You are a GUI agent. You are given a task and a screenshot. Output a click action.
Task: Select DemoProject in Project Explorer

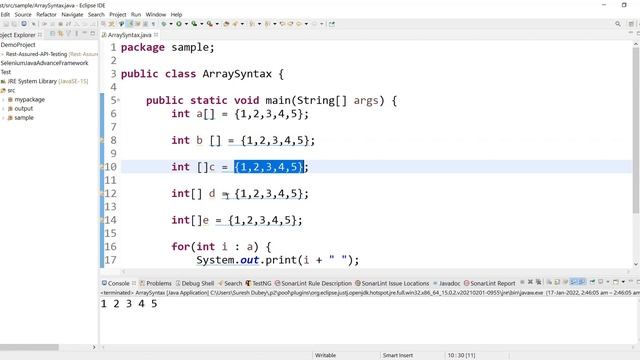coord(18,45)
